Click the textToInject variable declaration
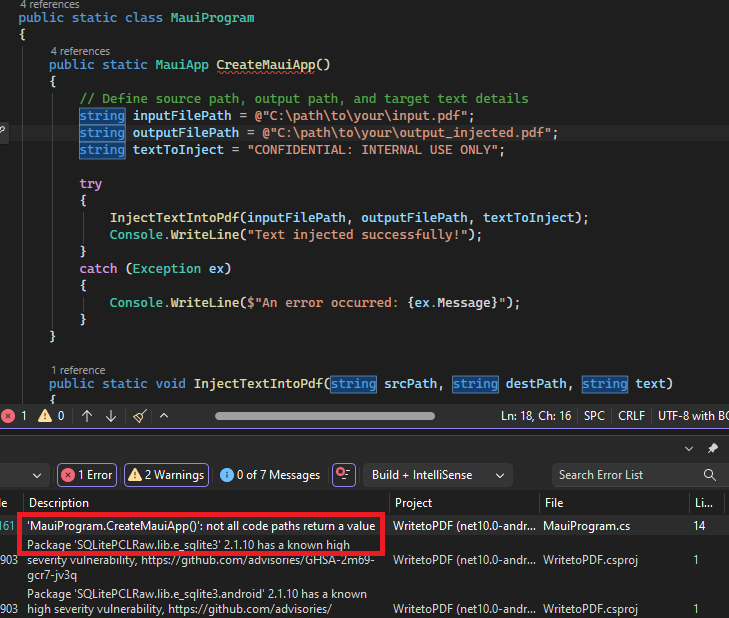The width and height of the screenshot is (729, 618). coord(178,150)
